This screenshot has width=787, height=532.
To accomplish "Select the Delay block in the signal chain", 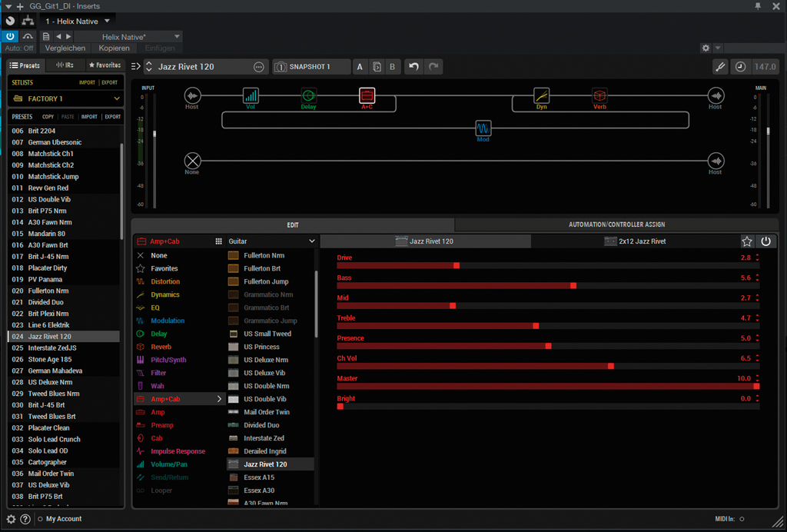I will pyautogui.click(x=308, y=95).
